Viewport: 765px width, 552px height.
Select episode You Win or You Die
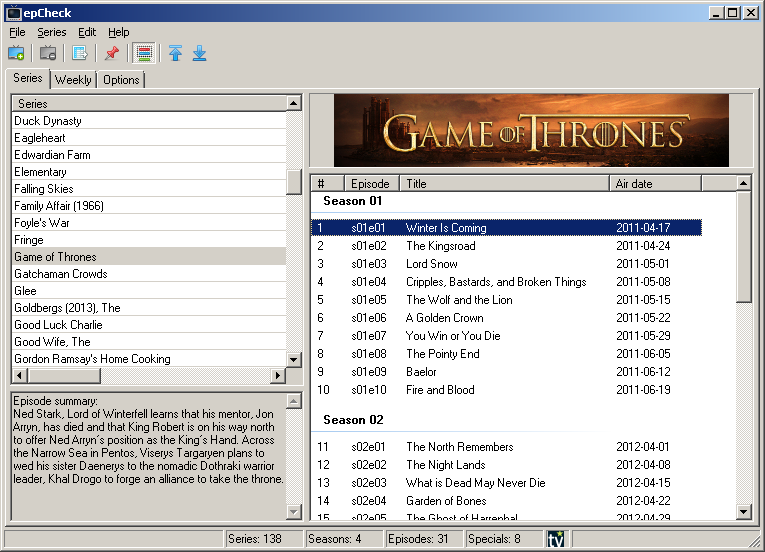(506, 336)
